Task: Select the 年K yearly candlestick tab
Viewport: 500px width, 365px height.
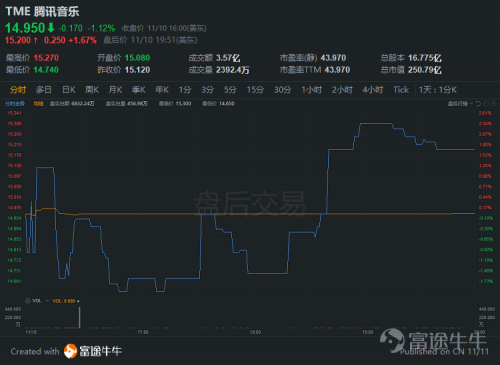Action: pos(162,90)
